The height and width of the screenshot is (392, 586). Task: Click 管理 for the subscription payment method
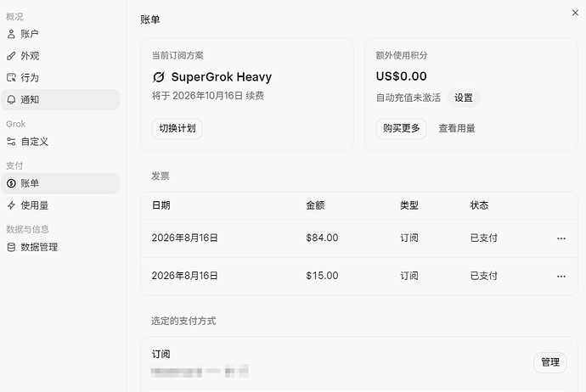[x=550, y=362]
